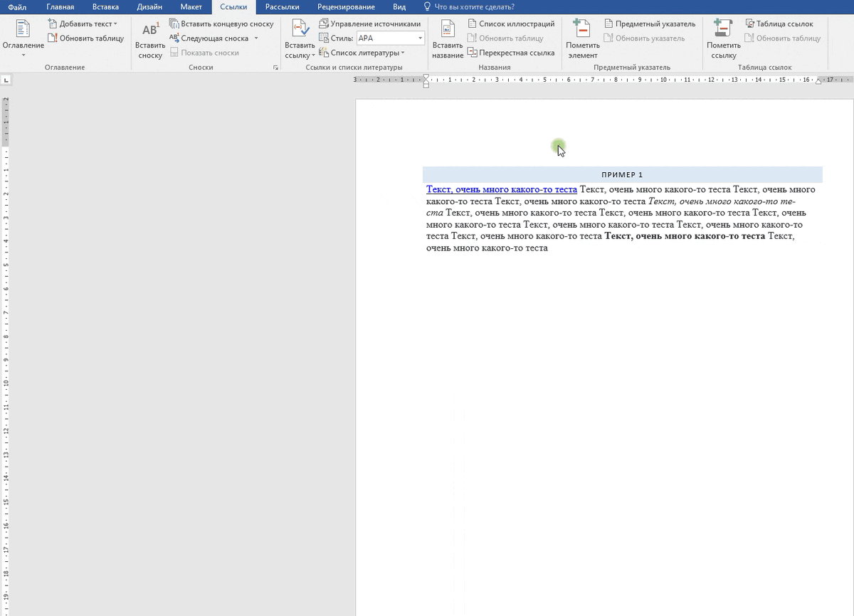Click the ПРИМЕР 1 heading

(x=622, y=174)
